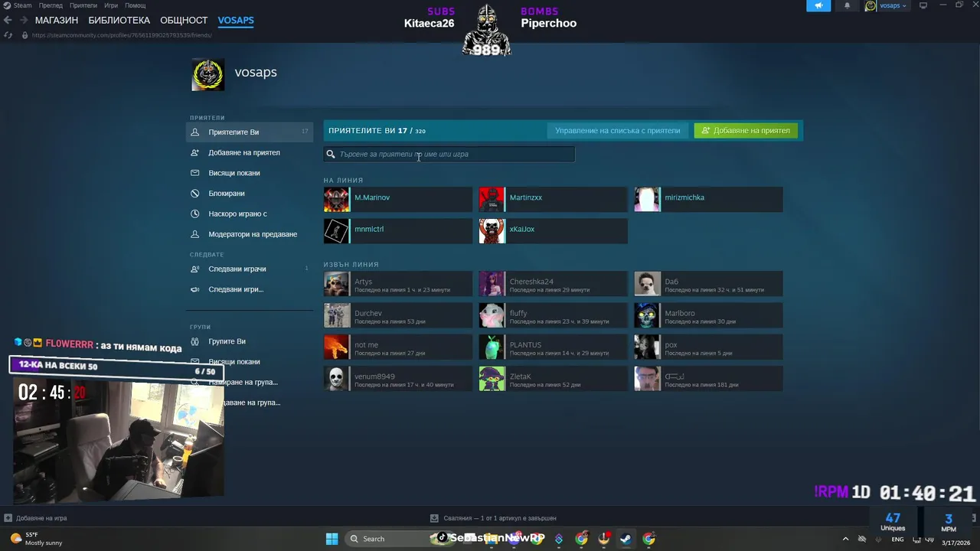Viewport: 980px width, 551px height.
Task: Open Steam icon in the taskbar
Action: tap(626, 539)
